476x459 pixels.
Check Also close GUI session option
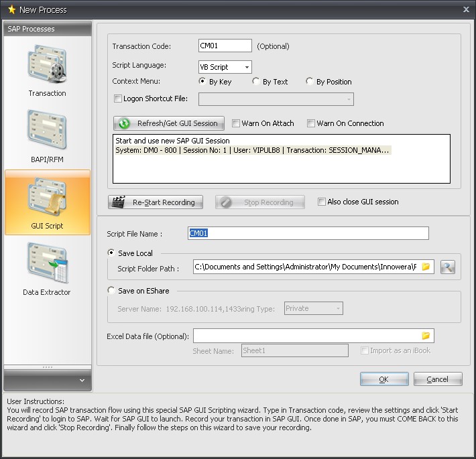pyautogui.click(x=322, y=202)
